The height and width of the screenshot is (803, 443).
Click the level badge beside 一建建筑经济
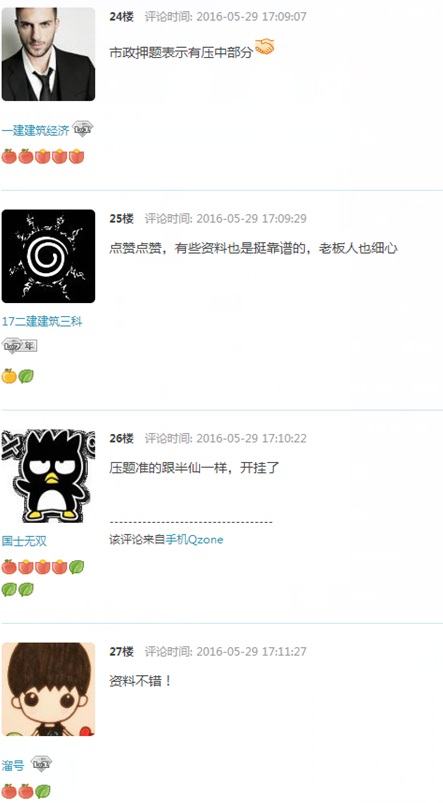point(82,130)
